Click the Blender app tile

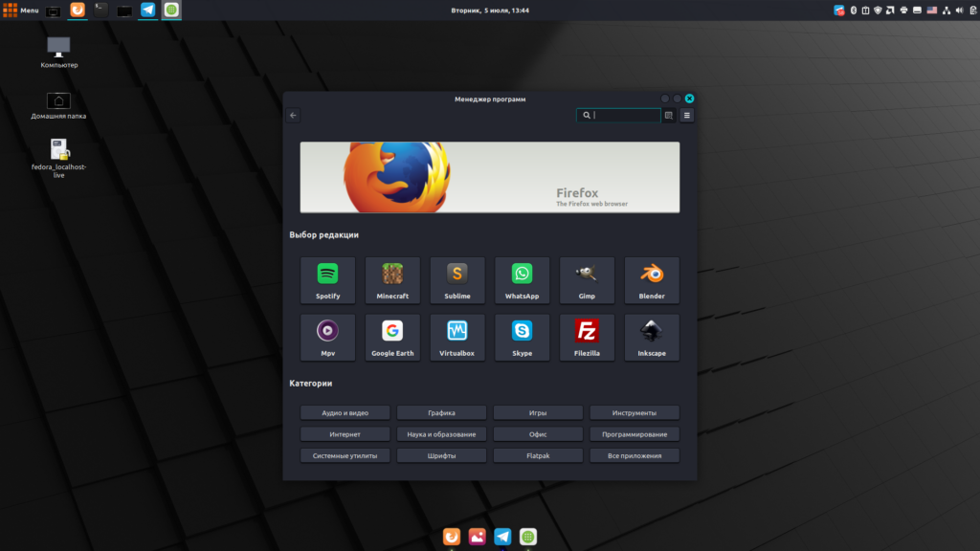(x=652, y=279)
